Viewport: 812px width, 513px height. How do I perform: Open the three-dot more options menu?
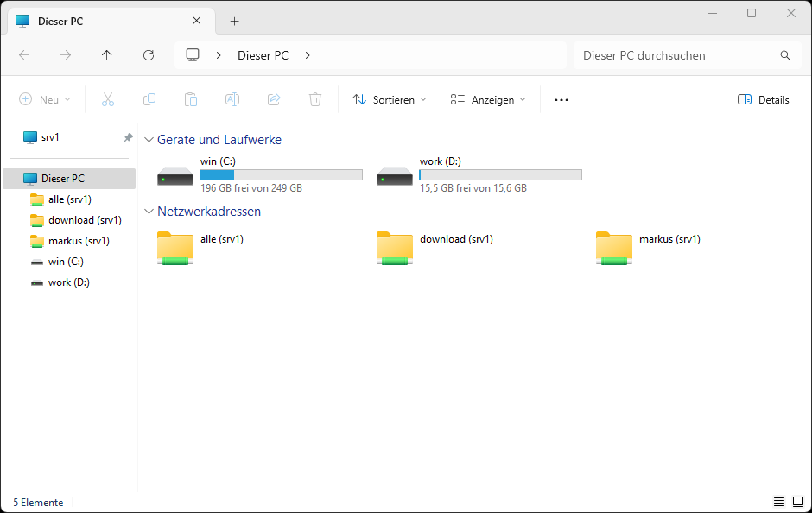[561, 100]
